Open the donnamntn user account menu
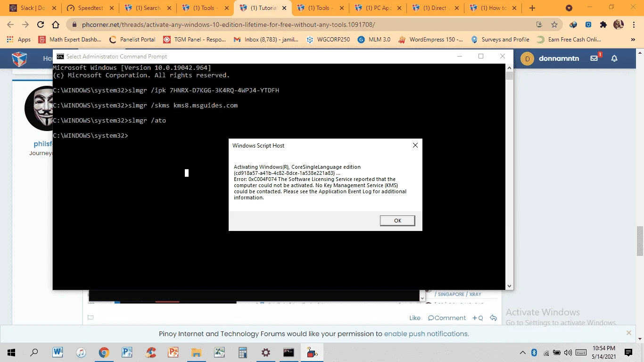This screenshot has width=644, height=362. (x=550, y=58)
